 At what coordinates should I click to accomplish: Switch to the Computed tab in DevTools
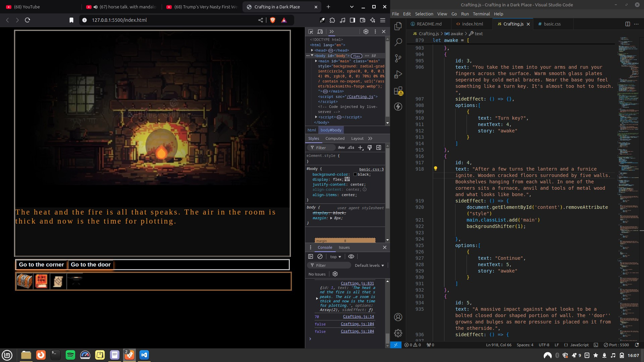tap(335, 138)
